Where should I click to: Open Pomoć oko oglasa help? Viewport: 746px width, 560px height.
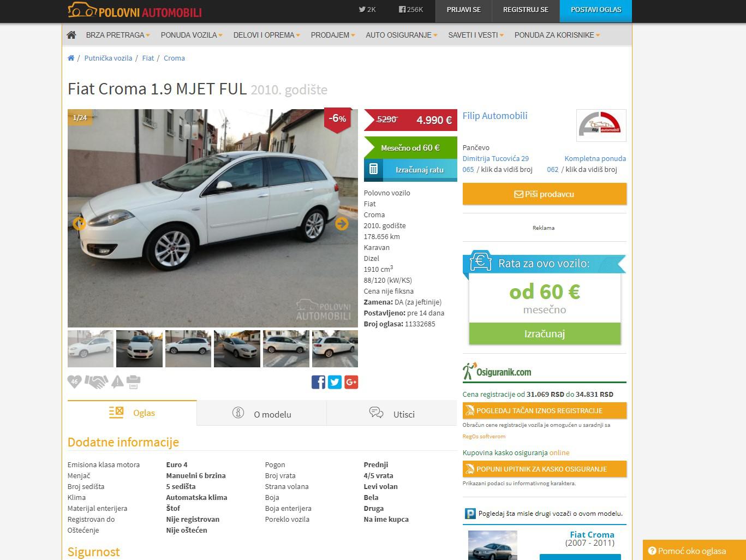tap(694, 550)
